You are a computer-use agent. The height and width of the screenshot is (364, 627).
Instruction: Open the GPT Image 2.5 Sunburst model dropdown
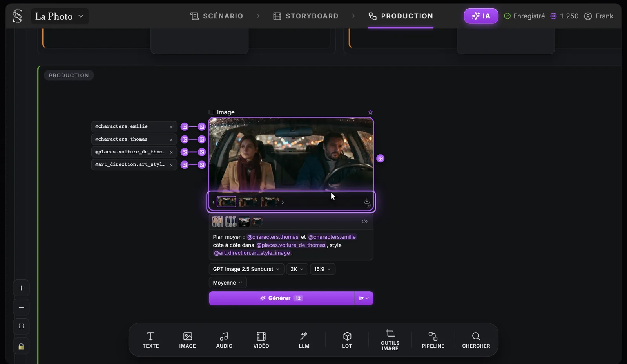pyautogui.click(x=246, y=269)
